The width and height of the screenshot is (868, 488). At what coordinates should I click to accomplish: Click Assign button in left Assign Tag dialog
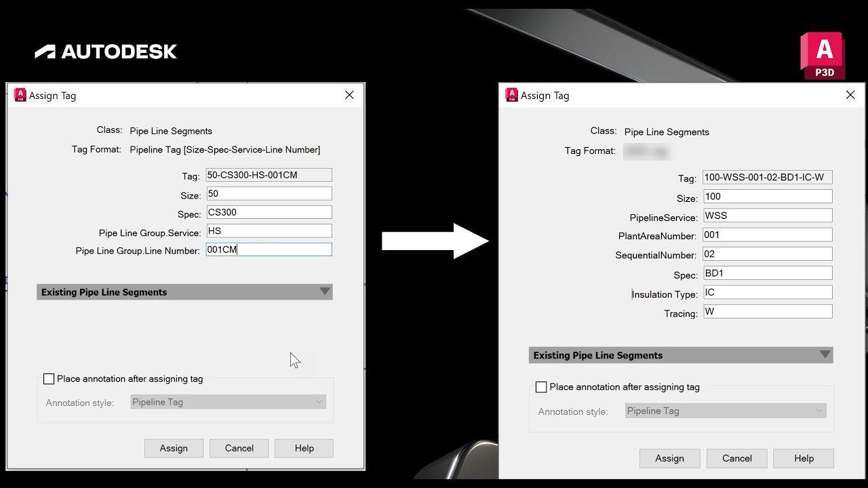174,448
